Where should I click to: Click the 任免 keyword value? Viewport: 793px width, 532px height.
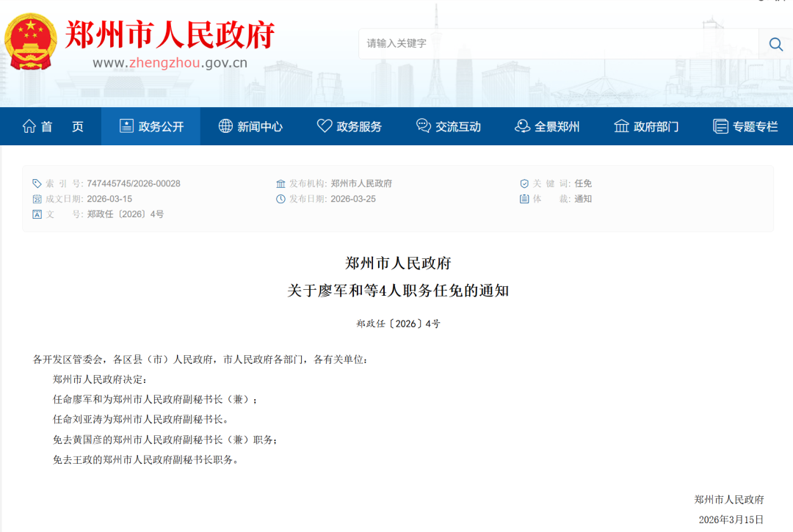pyautogui.click(x=583, y=183)
